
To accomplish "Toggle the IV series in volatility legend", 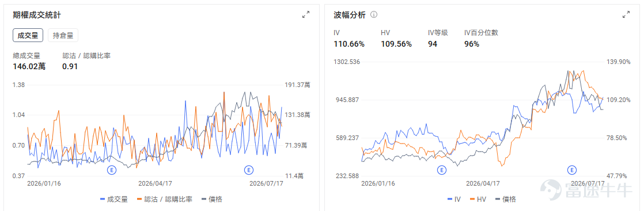I will 454,199.
